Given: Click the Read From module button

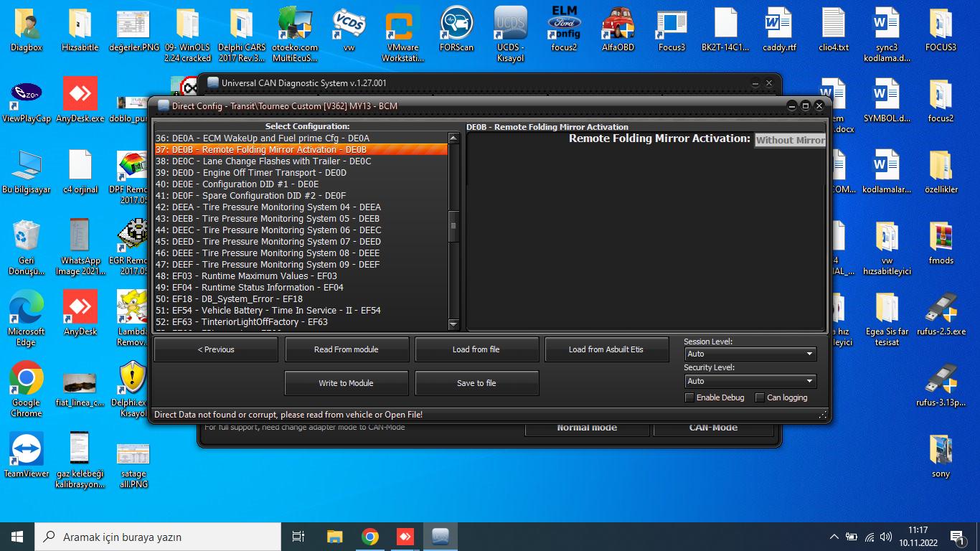Looking at the screenshot, I should tap(347, 349).
